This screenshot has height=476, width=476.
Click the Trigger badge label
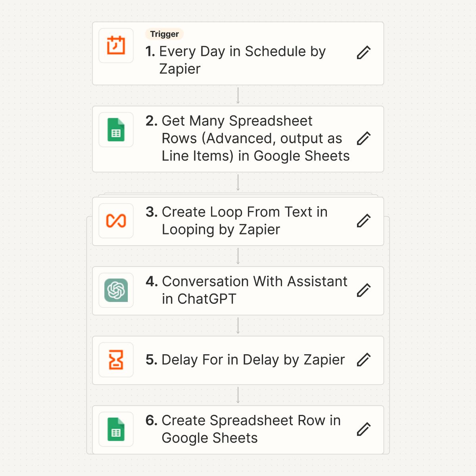pos(164,34)
